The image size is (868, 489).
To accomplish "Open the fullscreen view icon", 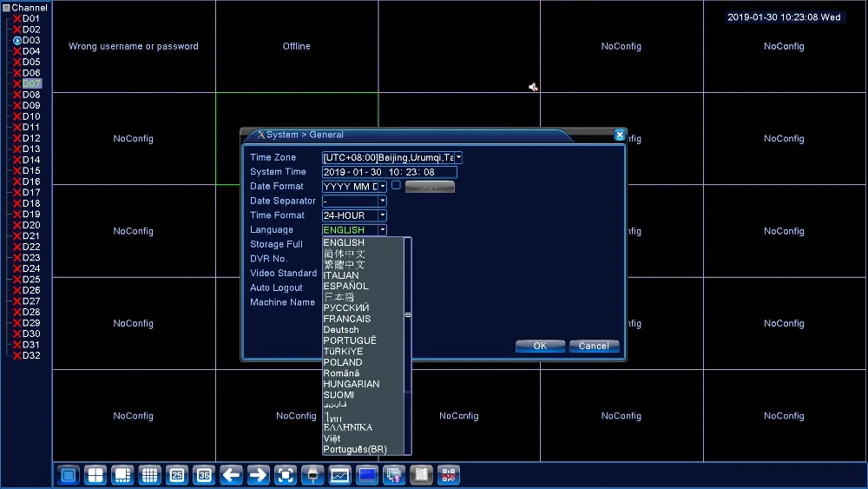I will coord(286,475).
